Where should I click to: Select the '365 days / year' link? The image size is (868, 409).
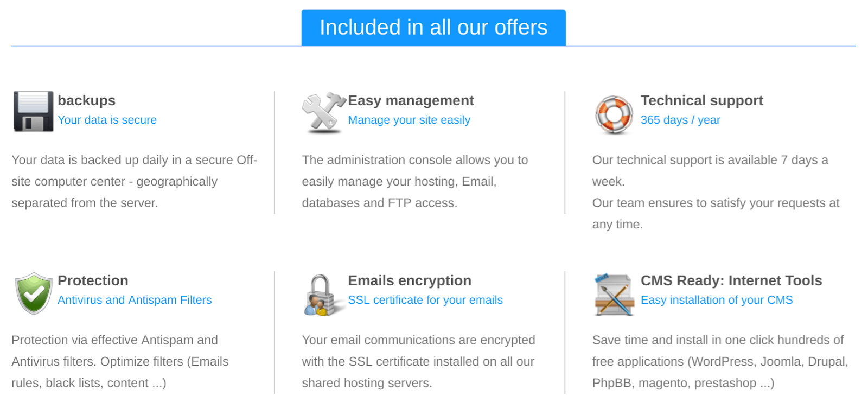(x=680, y=120)
